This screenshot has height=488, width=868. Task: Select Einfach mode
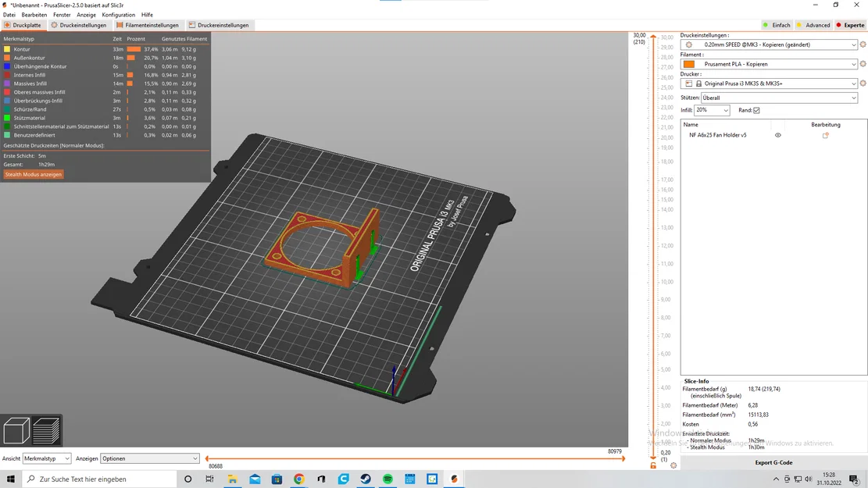tap(777, 25)
